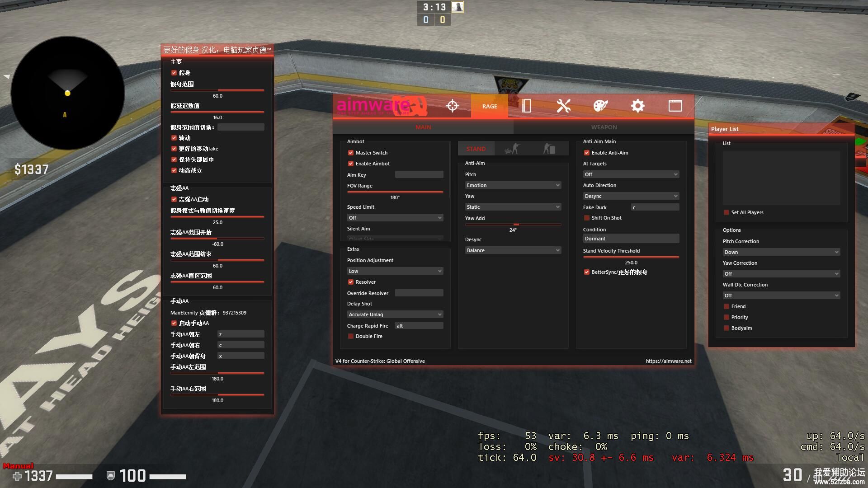Screen dimensions: 868x488
Task: Adjust the FOV Range slider
Action: click(395, 192)
